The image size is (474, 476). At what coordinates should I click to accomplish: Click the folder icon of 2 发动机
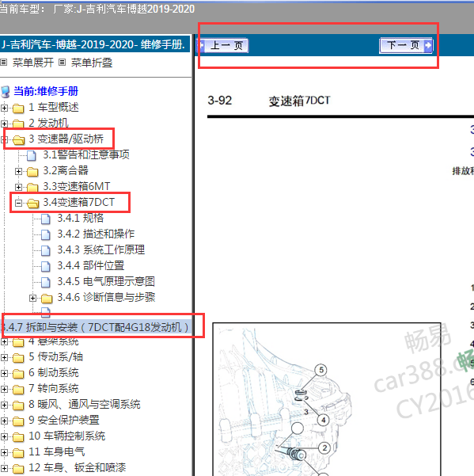point(18,124)
